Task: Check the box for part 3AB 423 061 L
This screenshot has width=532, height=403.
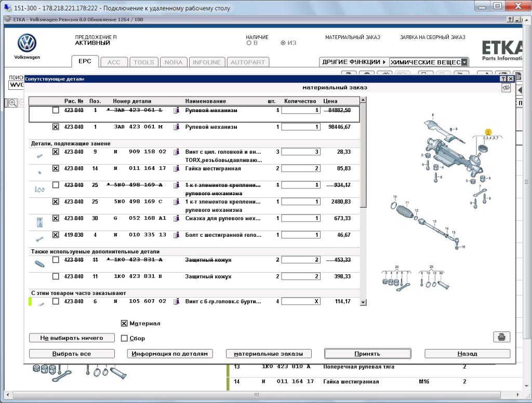Action: tap(56, 110)
